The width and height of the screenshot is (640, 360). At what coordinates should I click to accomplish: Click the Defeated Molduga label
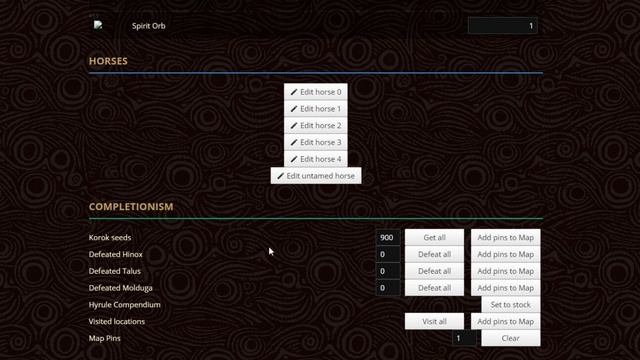pos(120,288)
